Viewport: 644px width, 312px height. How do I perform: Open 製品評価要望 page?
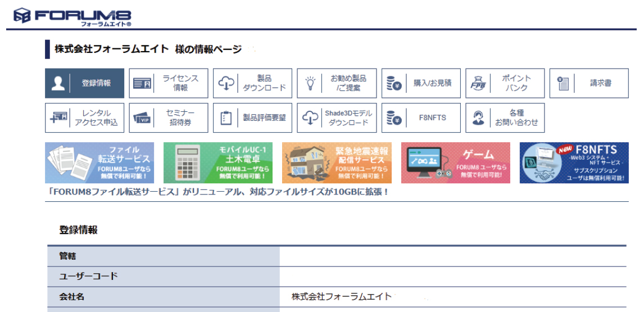click(x=252, y=117)
